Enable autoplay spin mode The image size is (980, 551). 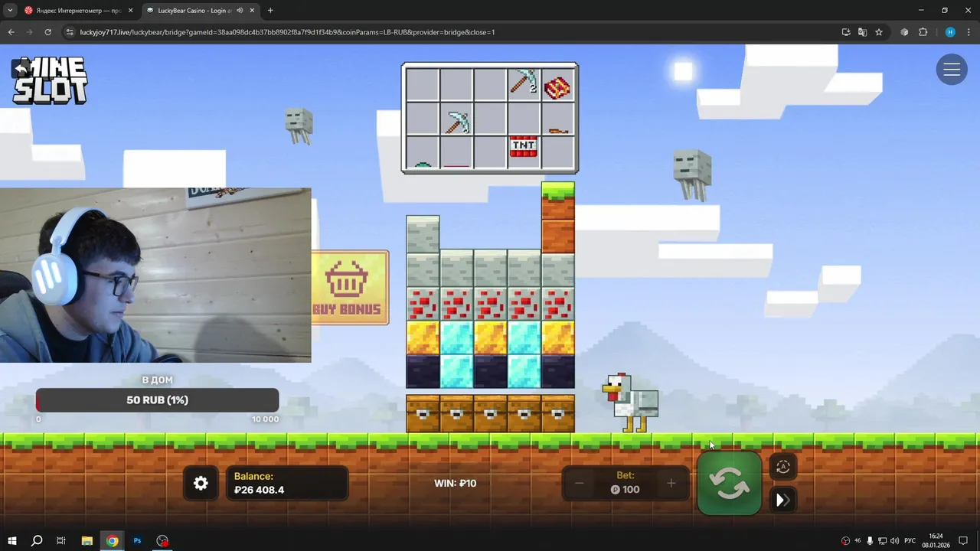pos(783,467)
